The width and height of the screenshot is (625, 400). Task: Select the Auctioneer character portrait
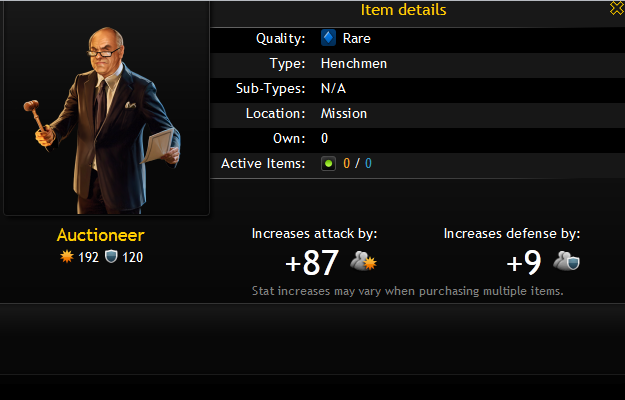point(106,108)
